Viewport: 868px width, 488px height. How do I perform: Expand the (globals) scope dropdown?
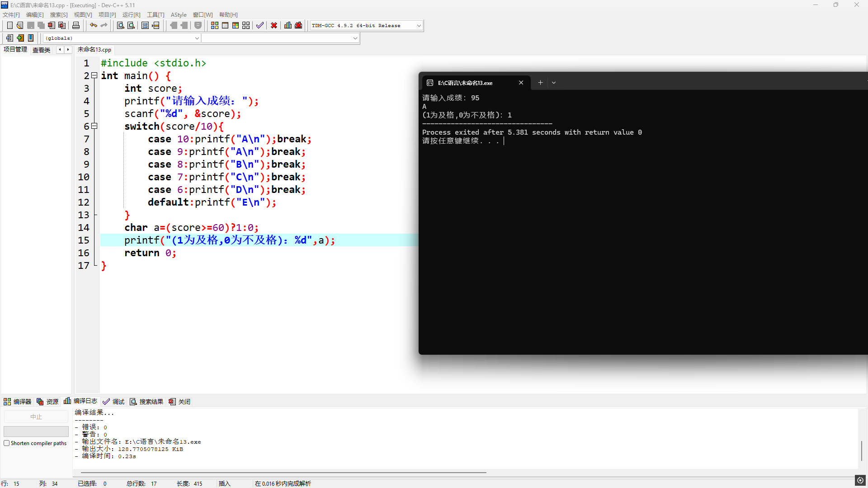(197, 38)
